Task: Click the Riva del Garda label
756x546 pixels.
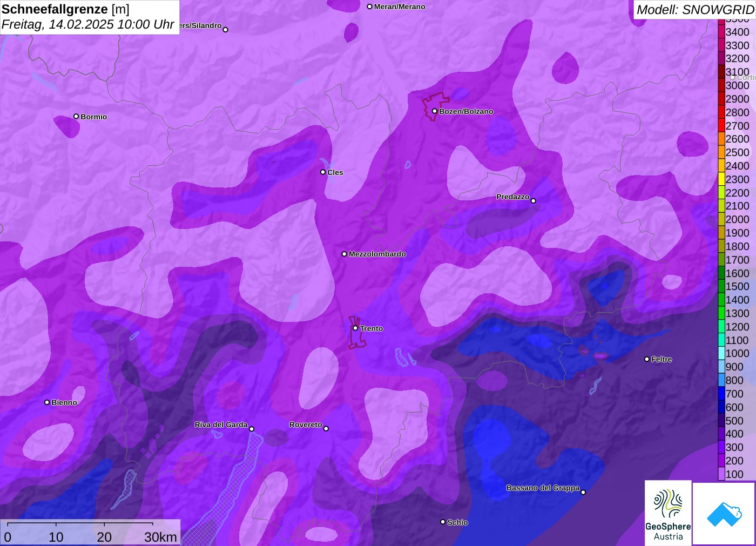Action: point(221,424)
